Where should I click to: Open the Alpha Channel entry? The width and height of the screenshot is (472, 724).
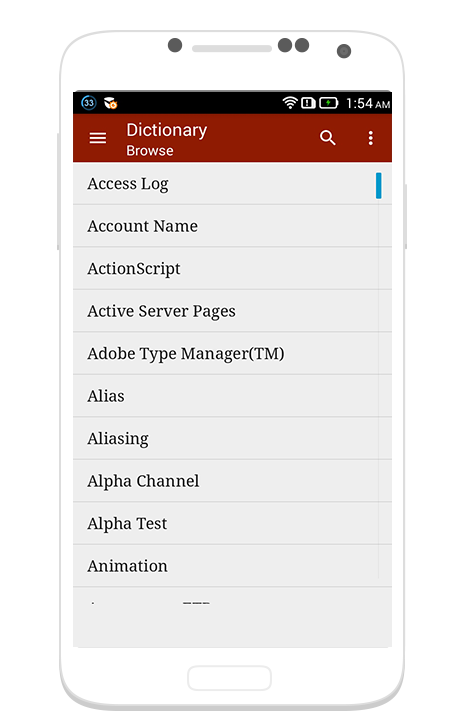(x=232, y=481)
